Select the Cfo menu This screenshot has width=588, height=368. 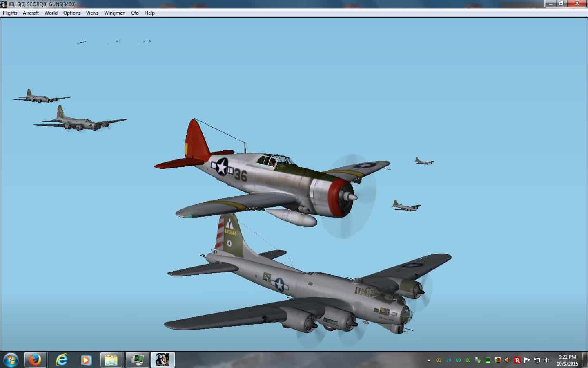coord(135,13)
